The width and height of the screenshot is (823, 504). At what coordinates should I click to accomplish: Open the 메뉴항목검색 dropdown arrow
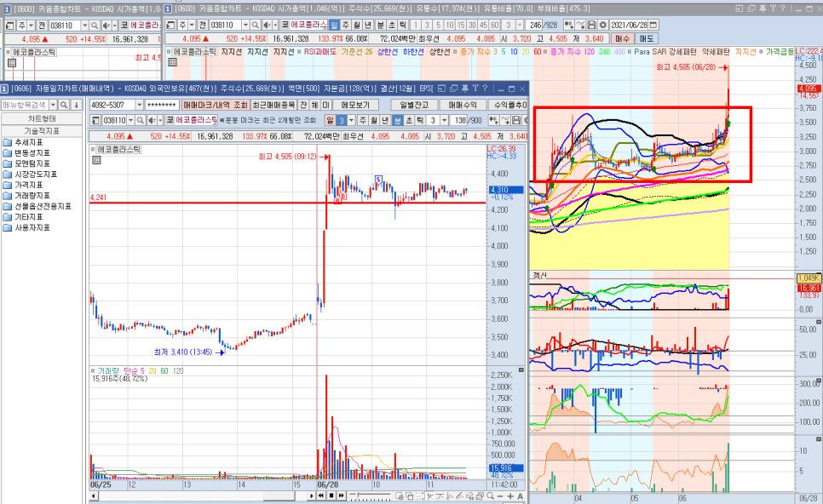coord(53,105)
